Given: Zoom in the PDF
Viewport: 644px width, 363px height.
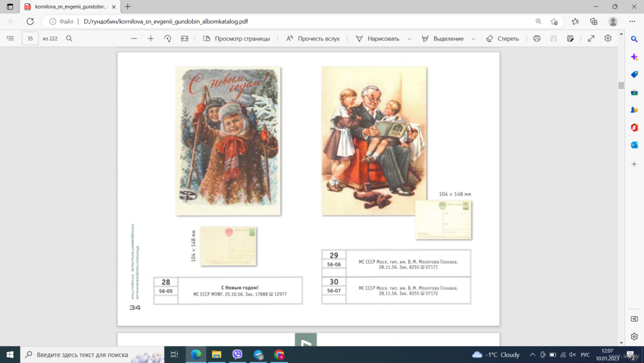Looking at the screenshot, I should pyautogui.click(x=151, y=38).
